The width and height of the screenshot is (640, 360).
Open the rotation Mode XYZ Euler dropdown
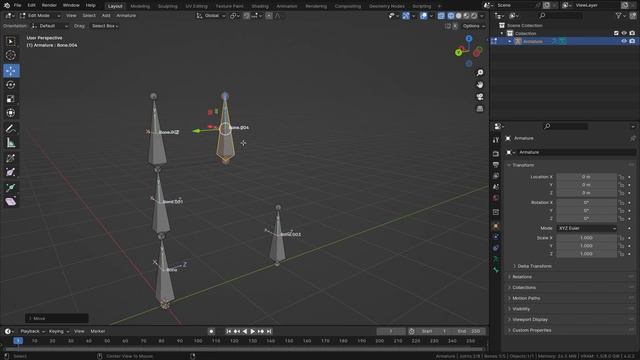coord(587,228)
